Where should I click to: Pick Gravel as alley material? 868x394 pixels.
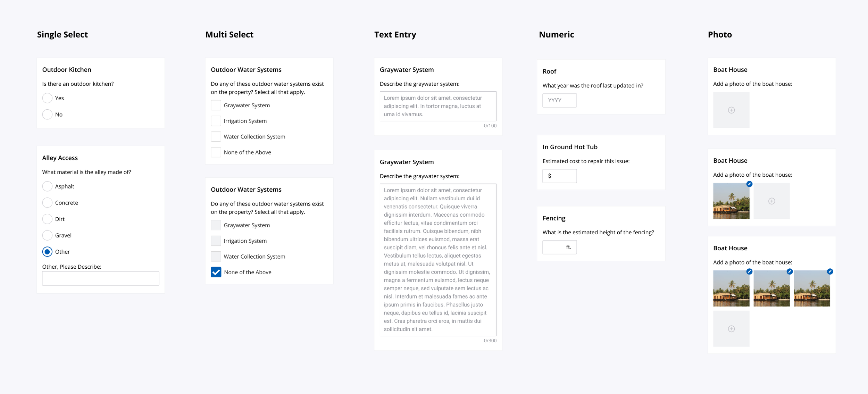(x=47, y=235)
